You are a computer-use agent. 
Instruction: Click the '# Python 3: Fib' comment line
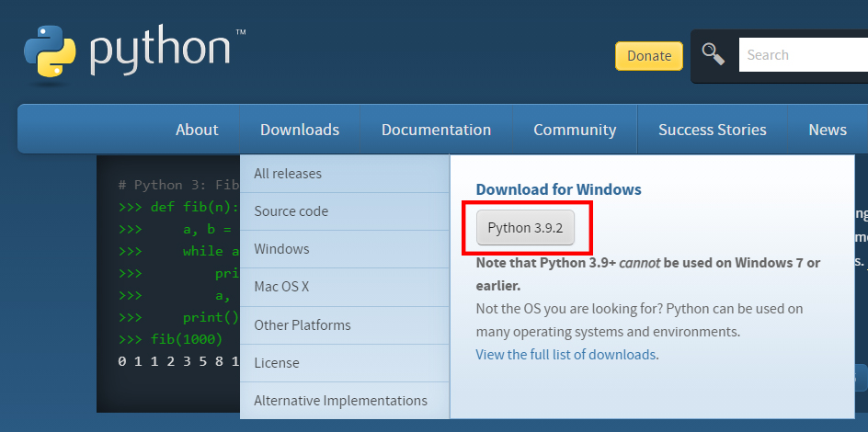click(x=178, y=185)
